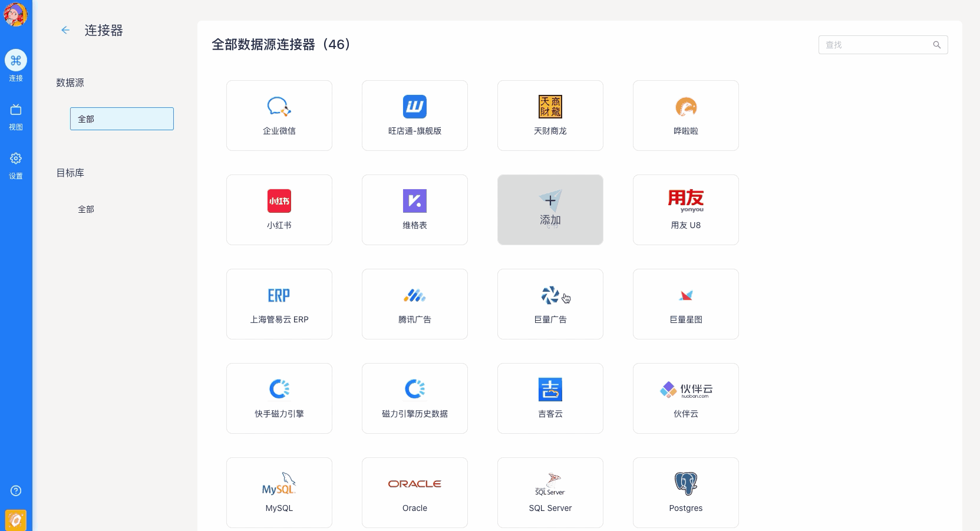Image resolution: width=980 pixels, height=531 pixels.
Task: Click the search magnifier icon
Action: [937, 45]
